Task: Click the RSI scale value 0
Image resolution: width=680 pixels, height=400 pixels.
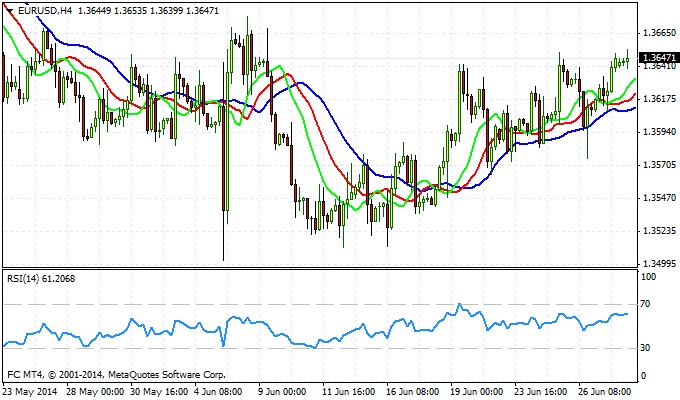Action: click(643, 376)
